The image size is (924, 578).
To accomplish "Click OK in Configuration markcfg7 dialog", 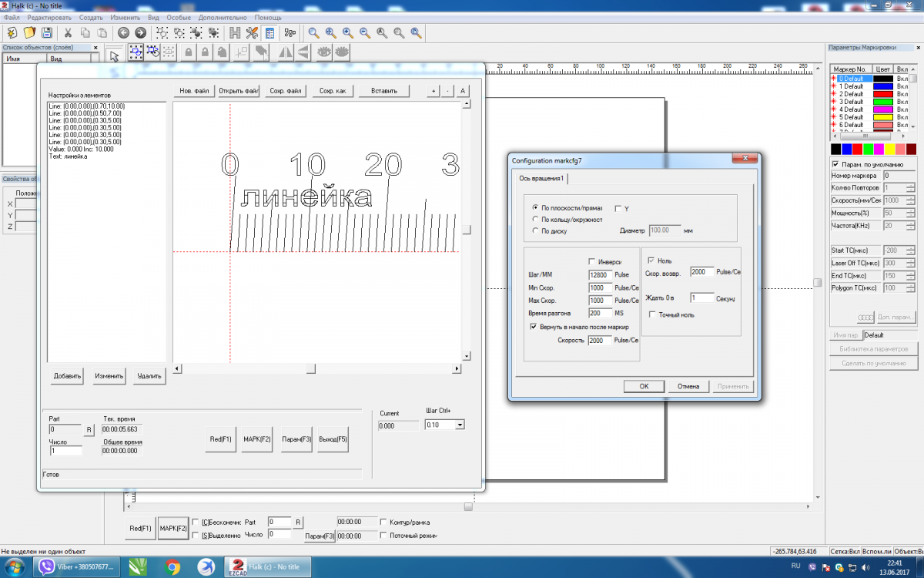I will click(x=644, y=386).
